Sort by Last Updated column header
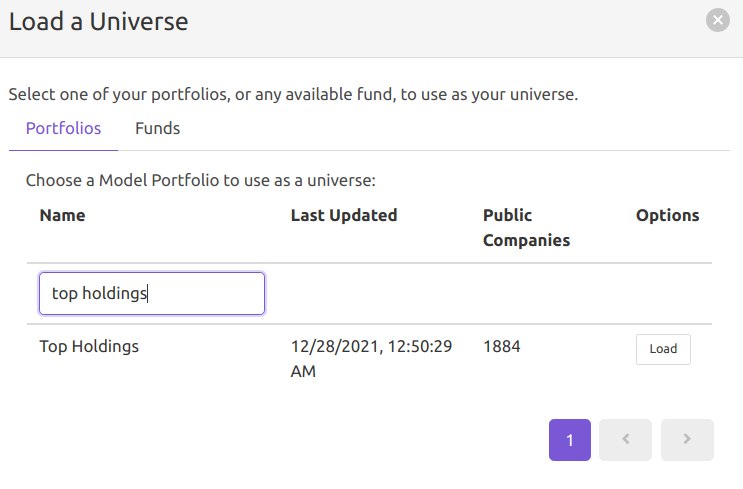Viewport: 743px width, 489px height. [343, 215]
